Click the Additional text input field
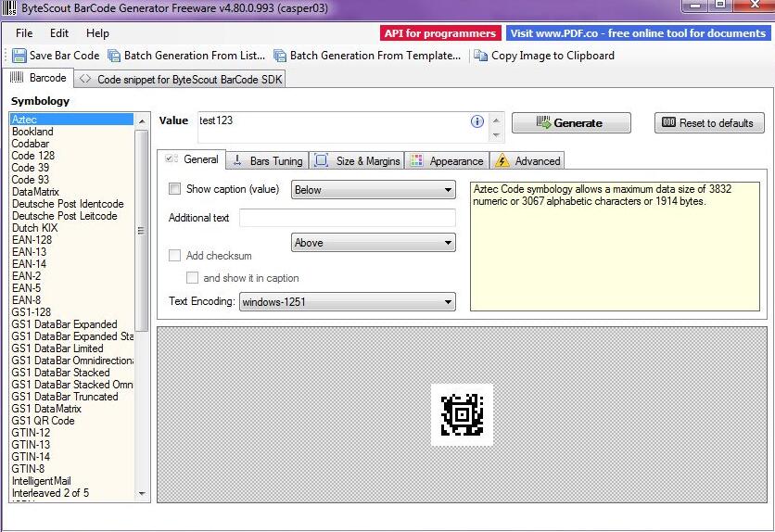The image size is (775, 532). pos(348,218)
